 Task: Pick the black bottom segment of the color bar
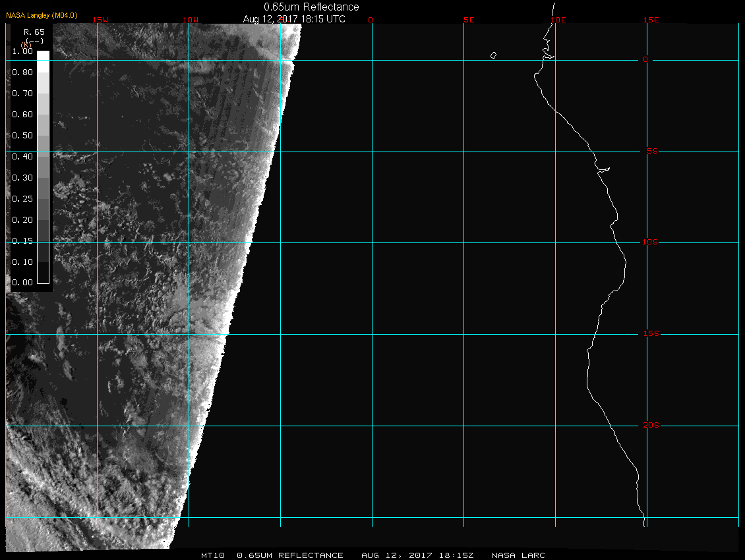pos(44,273)
